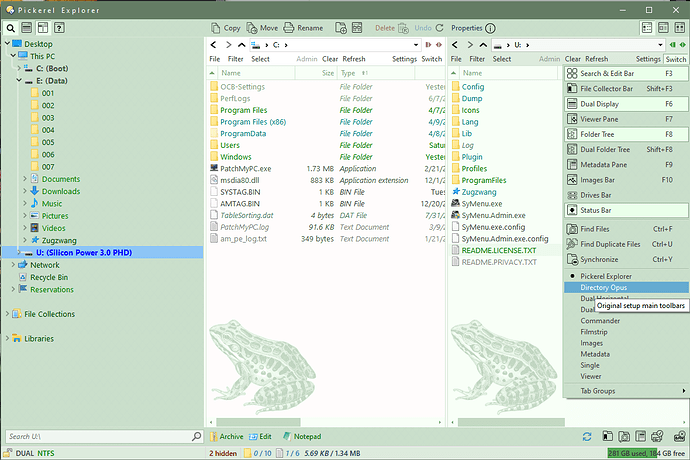
Task: Click Clear in the U: pane toolbar
Action: (x=573, y=59)
